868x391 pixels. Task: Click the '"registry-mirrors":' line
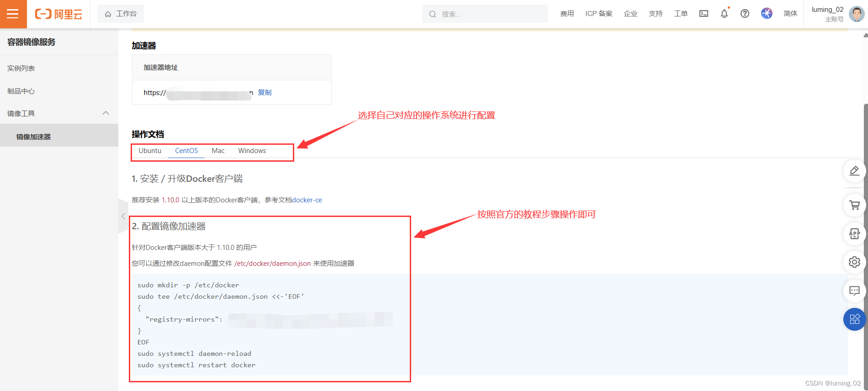coord(184,319)
